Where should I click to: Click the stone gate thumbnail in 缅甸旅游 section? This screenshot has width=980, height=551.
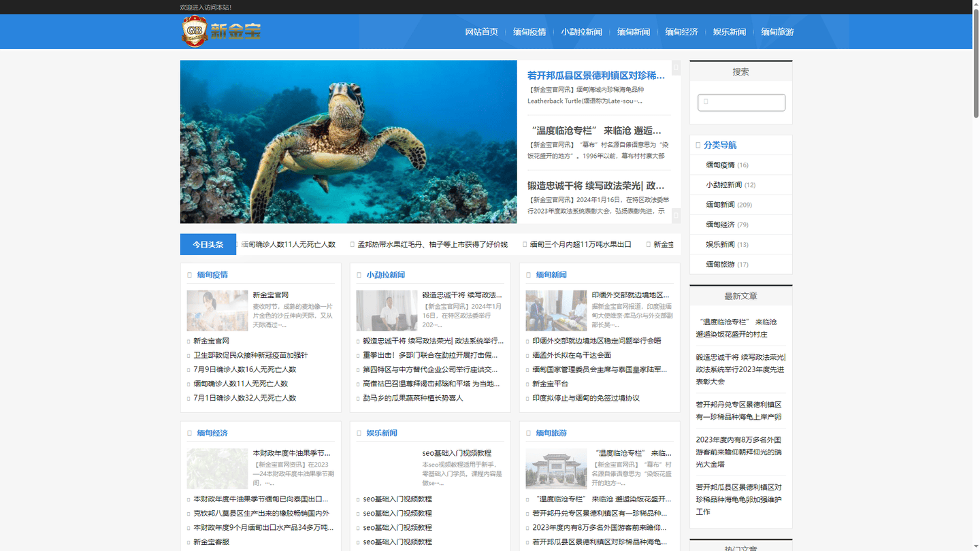coord(556,469)
